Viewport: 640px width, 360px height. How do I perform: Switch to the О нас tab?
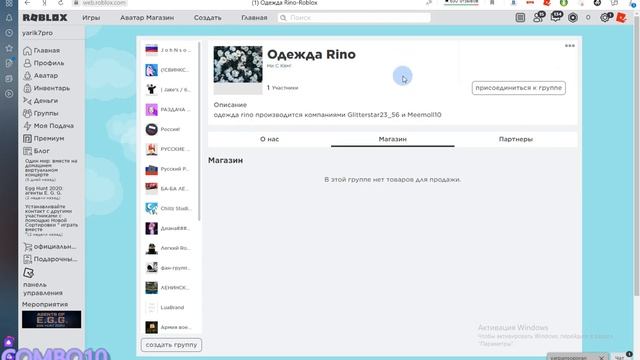(x=269, y=139)
